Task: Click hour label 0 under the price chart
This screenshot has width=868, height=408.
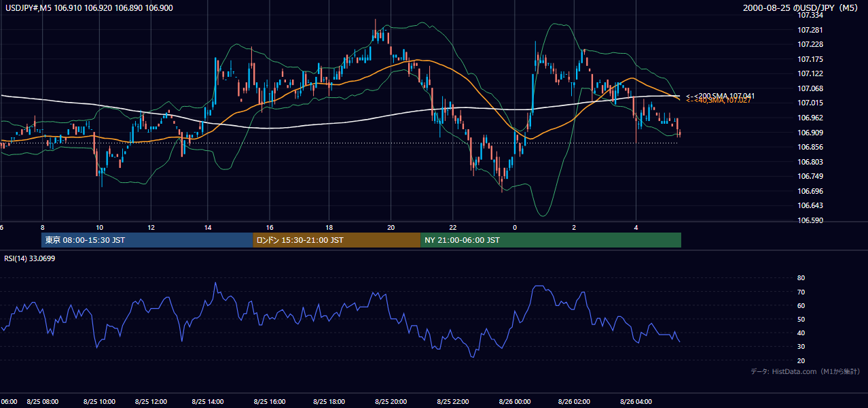Action: point(515,227)
